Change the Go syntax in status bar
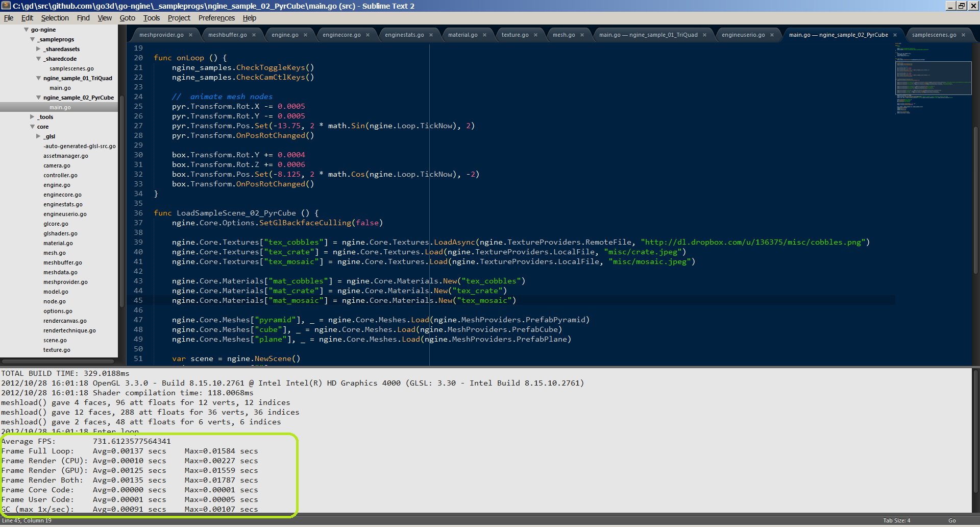 tap(952, 520)
